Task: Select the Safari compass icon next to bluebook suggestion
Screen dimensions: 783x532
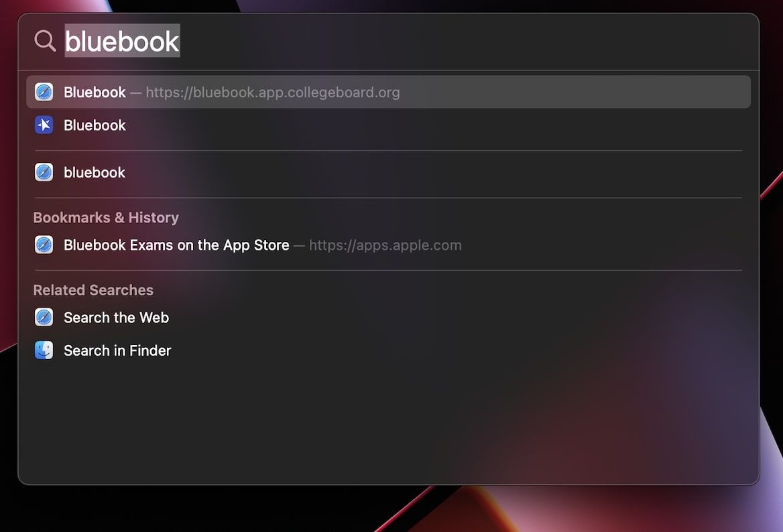Action: tap(44, 172)
